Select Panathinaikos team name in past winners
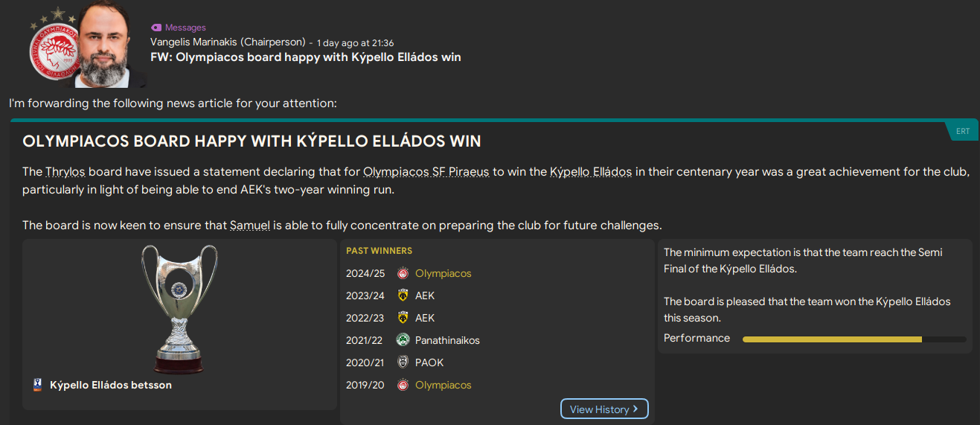980x425 pixels. point(447,340)
